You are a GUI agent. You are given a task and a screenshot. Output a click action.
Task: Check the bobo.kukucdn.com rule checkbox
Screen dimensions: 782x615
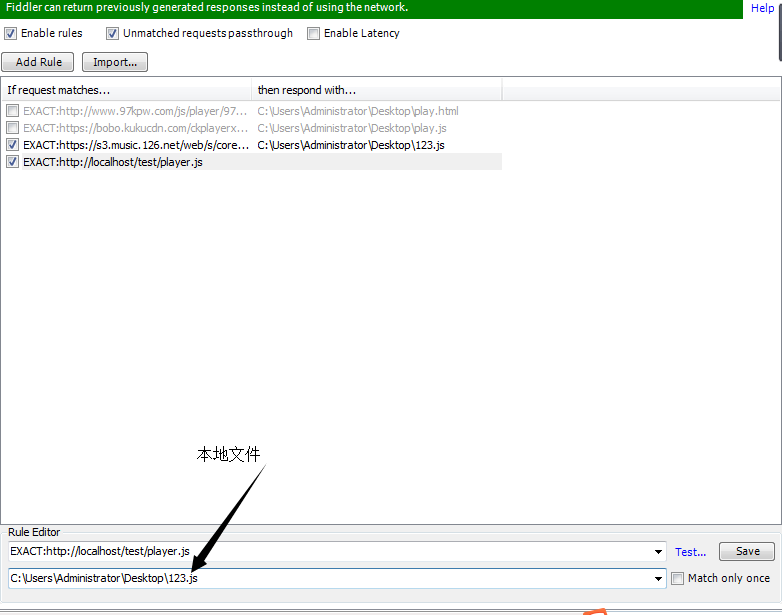click(12, 128)
